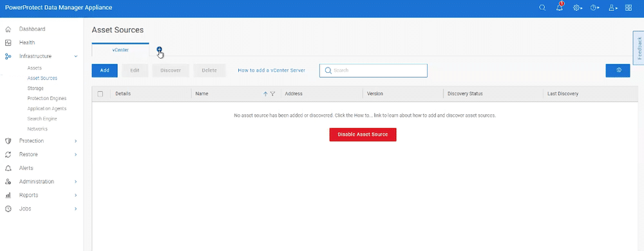Open Storage under Infrastructure
Image resolution: width=644 pixels, height=251 pixels.
point(35,88)
